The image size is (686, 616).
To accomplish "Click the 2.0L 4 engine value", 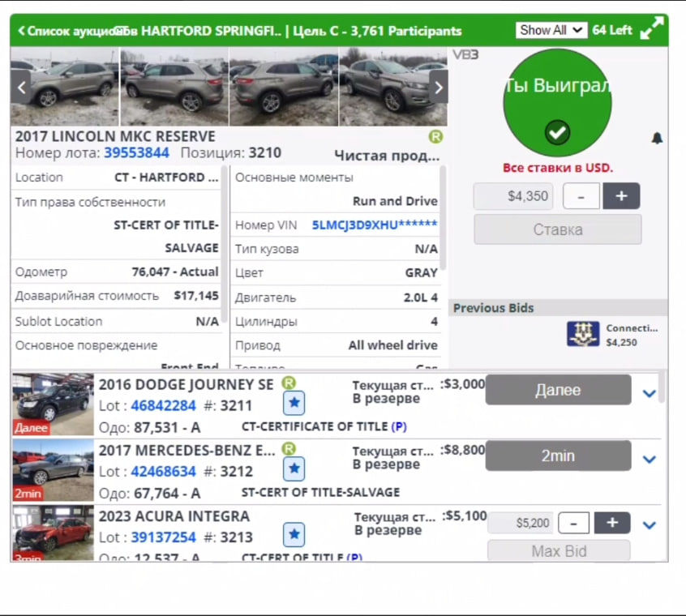I will (x=420, y=297).
